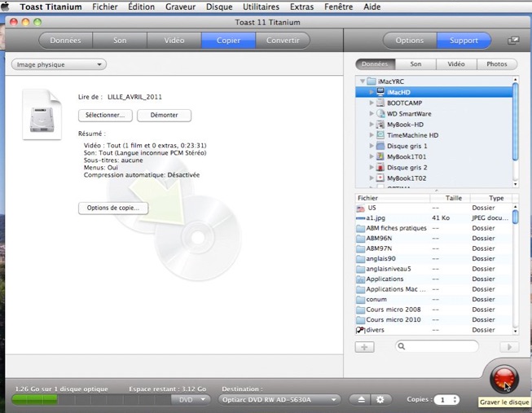
Task: Expand the MyBook-HD tree node
Action: tap(372, 125)
